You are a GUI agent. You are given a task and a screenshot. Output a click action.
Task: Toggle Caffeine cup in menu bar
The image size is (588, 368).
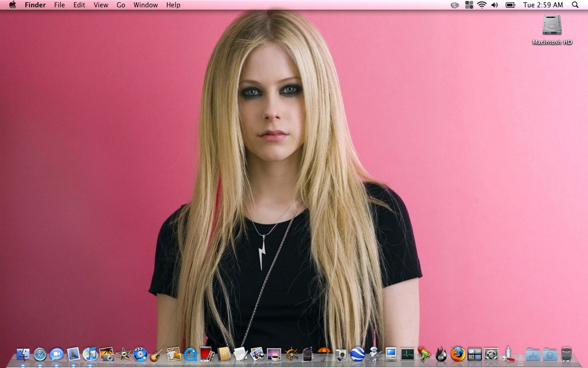[x=455, y=5]
